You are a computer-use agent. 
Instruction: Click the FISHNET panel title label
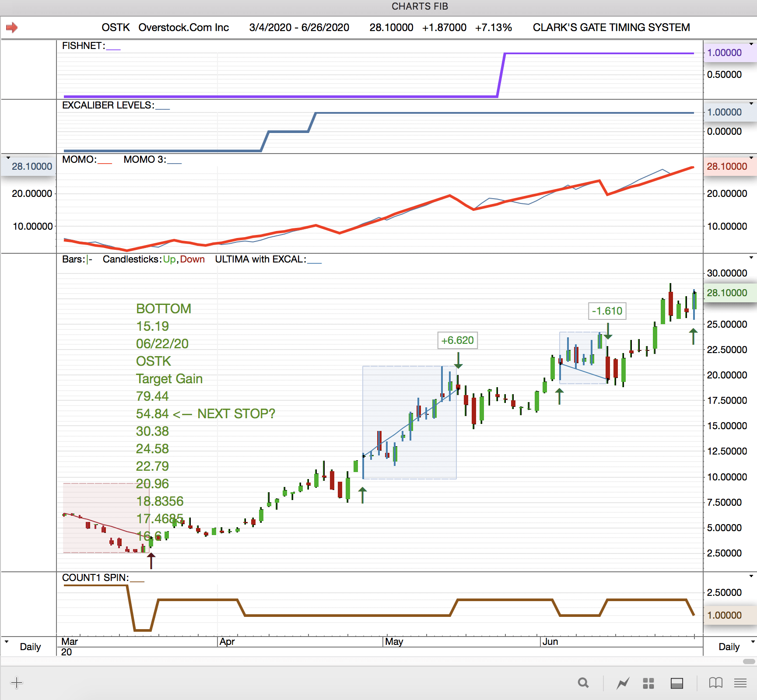(x=84, y=46)
